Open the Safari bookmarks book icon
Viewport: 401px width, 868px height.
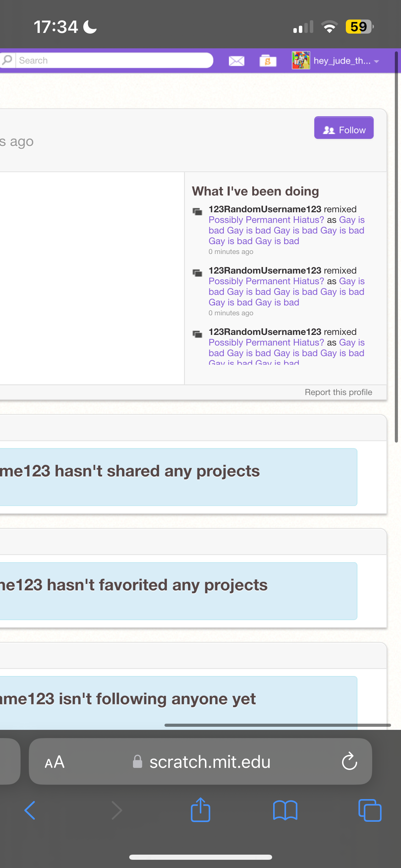point(285,810)
